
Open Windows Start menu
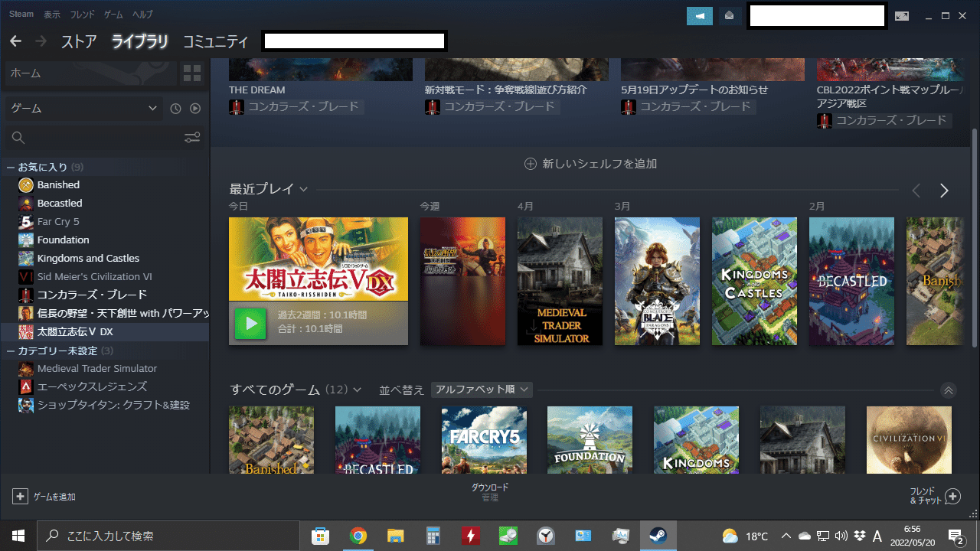(x=18, y=536)
